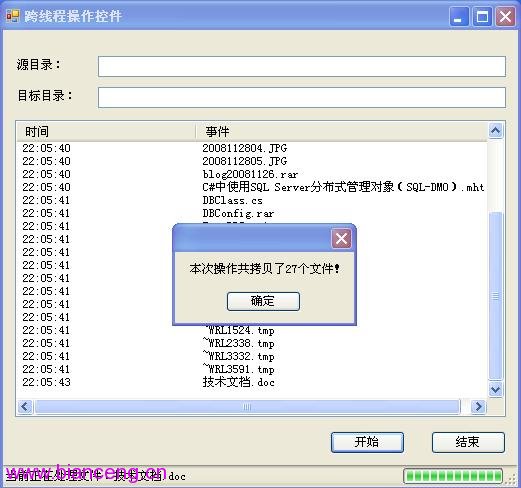Click the list's scroll down arrow

pyautogui.click(x=496, y=389)
